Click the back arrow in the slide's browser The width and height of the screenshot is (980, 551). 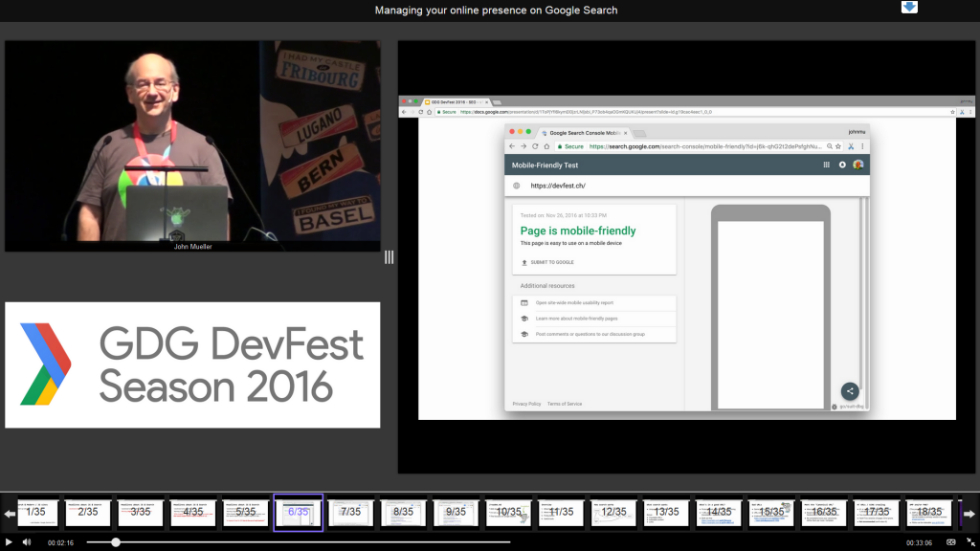512,146
